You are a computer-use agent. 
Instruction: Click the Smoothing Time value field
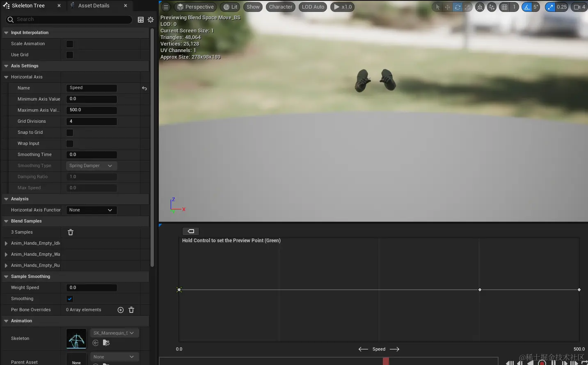tap(92, 154)
